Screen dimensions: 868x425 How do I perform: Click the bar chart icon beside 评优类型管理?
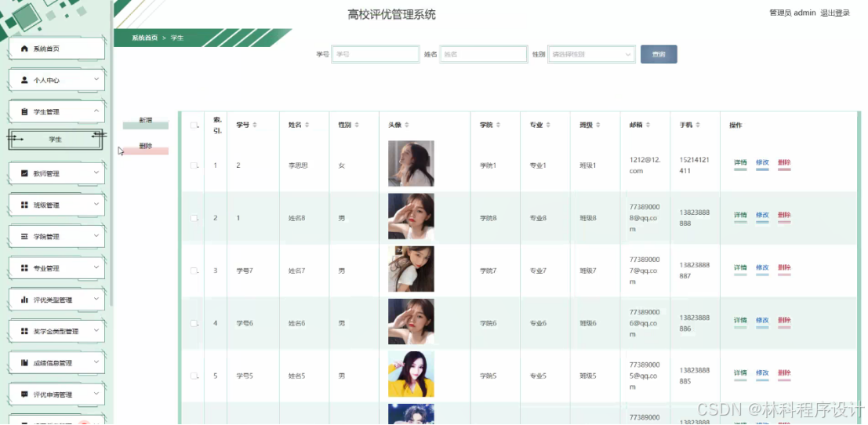pyautogui.click(x=24, y=300)
